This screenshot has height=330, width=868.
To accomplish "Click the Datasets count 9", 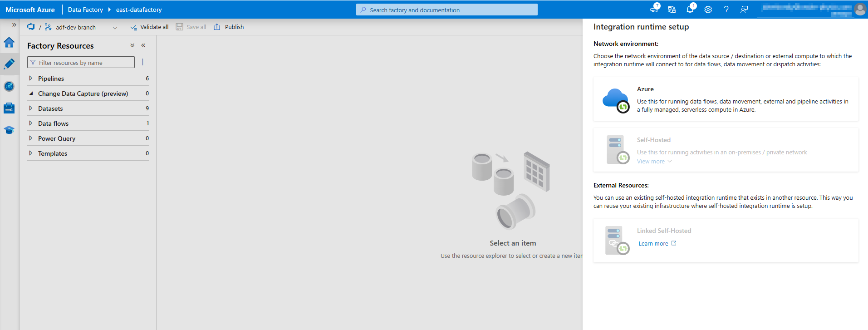I will 147,108.
